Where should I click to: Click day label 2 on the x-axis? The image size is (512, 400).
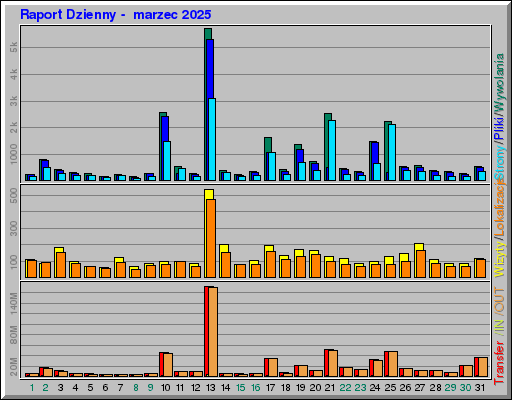(45, 388)
